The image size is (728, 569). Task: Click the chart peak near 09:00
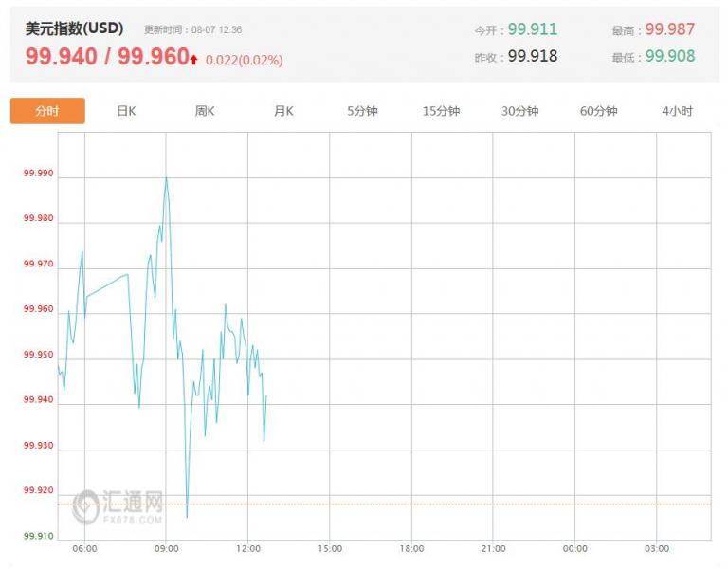[166, 178]
